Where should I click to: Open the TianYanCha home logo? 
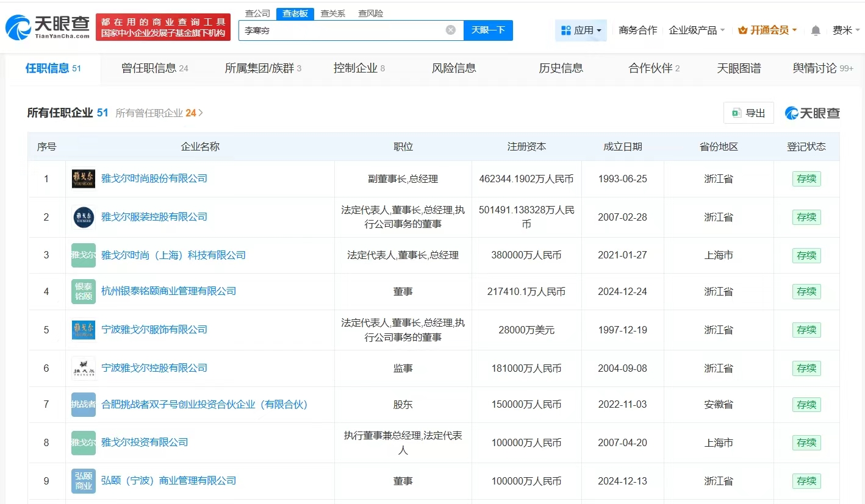(48, 27)
